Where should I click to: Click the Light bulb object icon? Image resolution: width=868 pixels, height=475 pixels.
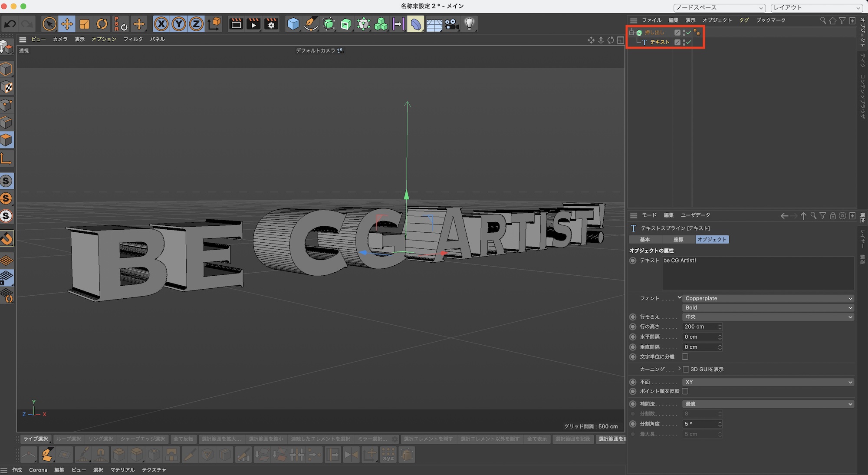point(469,24)
